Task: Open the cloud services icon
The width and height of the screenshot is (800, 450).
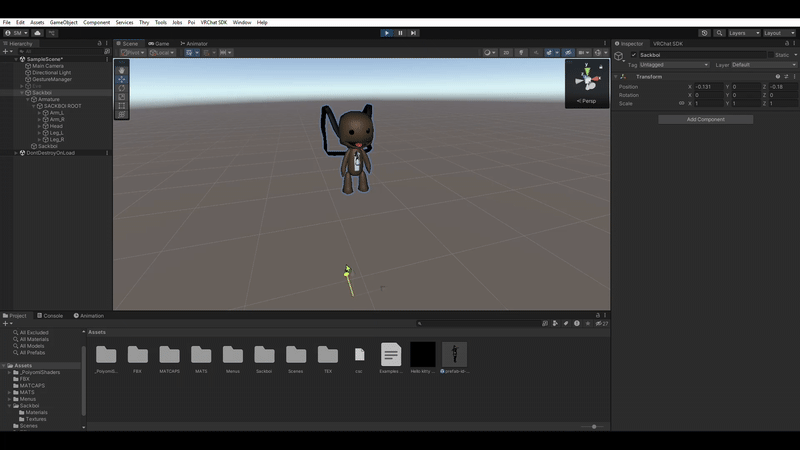Action: pyautogui.click(x=37, y=33)
